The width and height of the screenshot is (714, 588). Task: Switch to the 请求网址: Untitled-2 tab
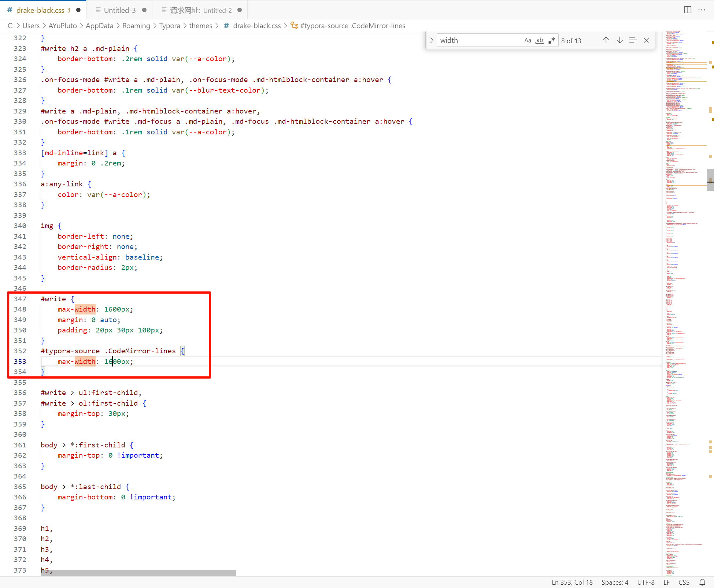(201, 10)
